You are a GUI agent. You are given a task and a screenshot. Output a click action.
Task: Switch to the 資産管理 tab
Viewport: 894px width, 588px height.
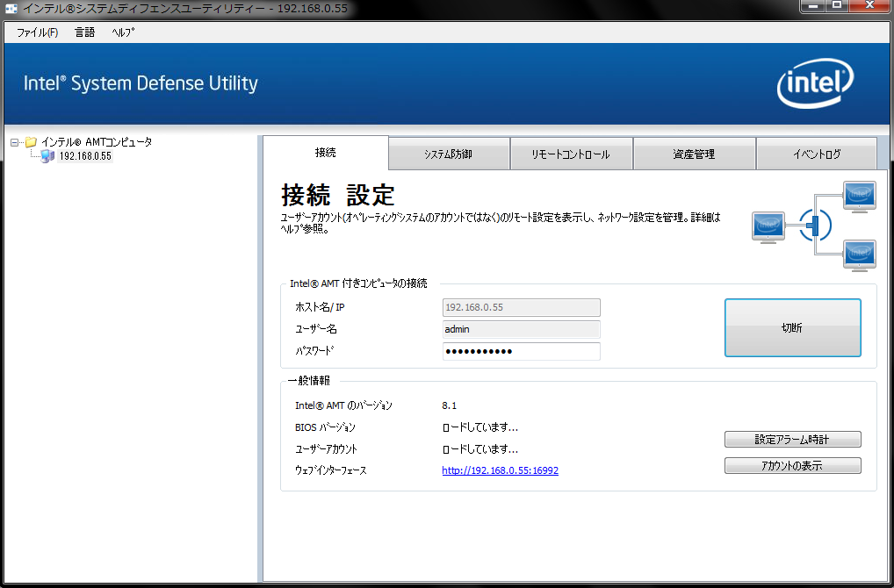[x=694, y=154]
